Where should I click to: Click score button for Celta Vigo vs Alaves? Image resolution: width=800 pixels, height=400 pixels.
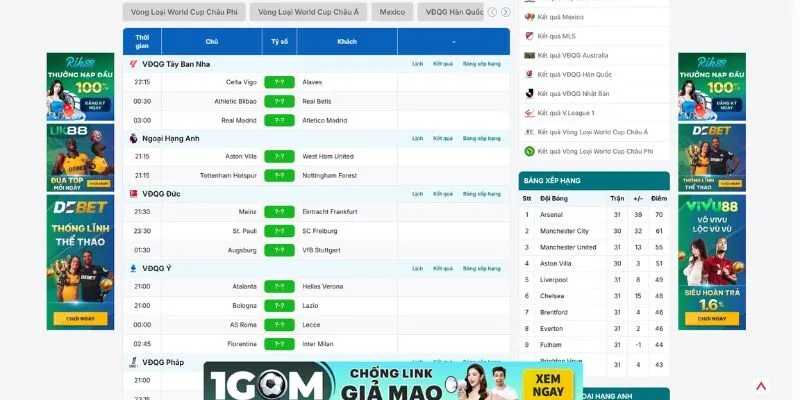[x=280, y=82]
